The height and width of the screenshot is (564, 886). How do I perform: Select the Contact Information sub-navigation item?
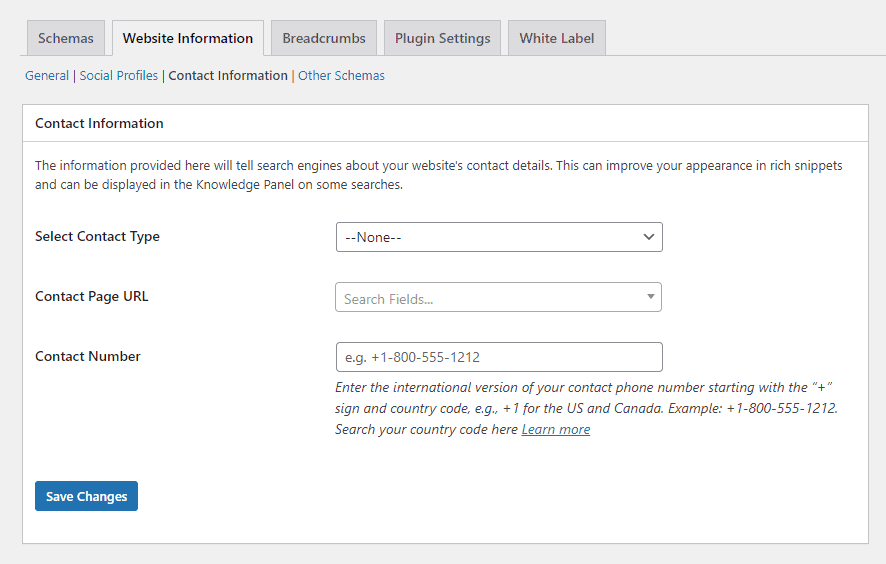click(x=228, y=76)
